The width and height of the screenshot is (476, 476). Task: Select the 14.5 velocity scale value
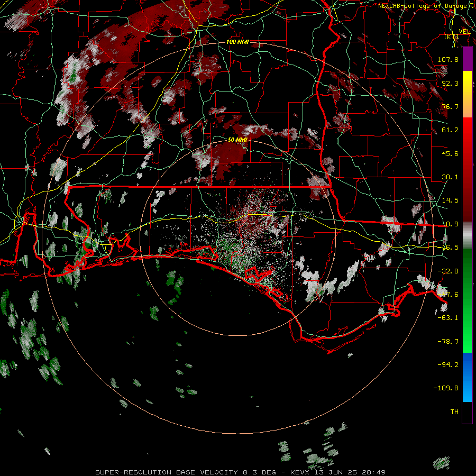point(450,200)
